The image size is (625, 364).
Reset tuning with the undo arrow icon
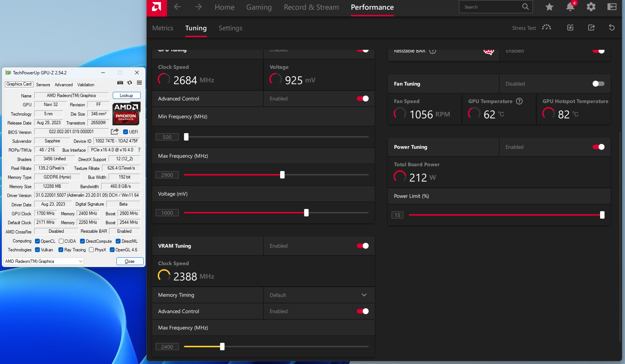pos(612,28)
